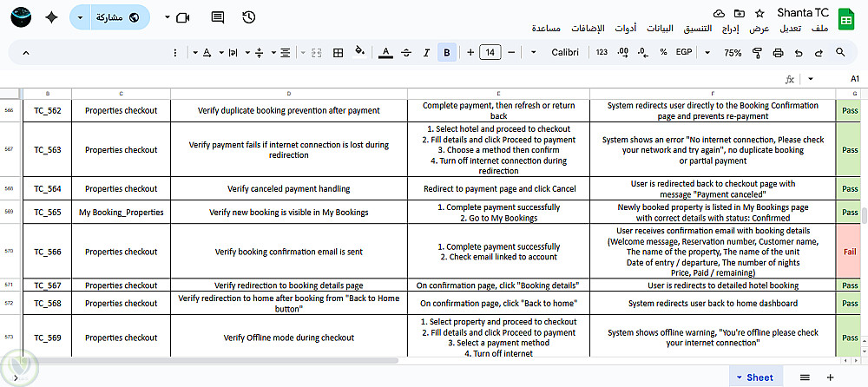This screenshot has width=868, height=387.
Task: Toggle bold formatting
Action: coord(447,53)
